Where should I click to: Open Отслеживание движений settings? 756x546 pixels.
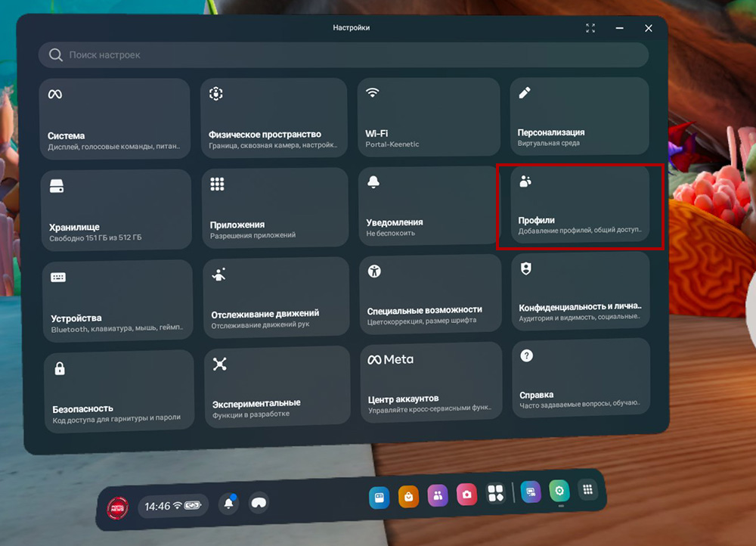[x=277, y=296]
